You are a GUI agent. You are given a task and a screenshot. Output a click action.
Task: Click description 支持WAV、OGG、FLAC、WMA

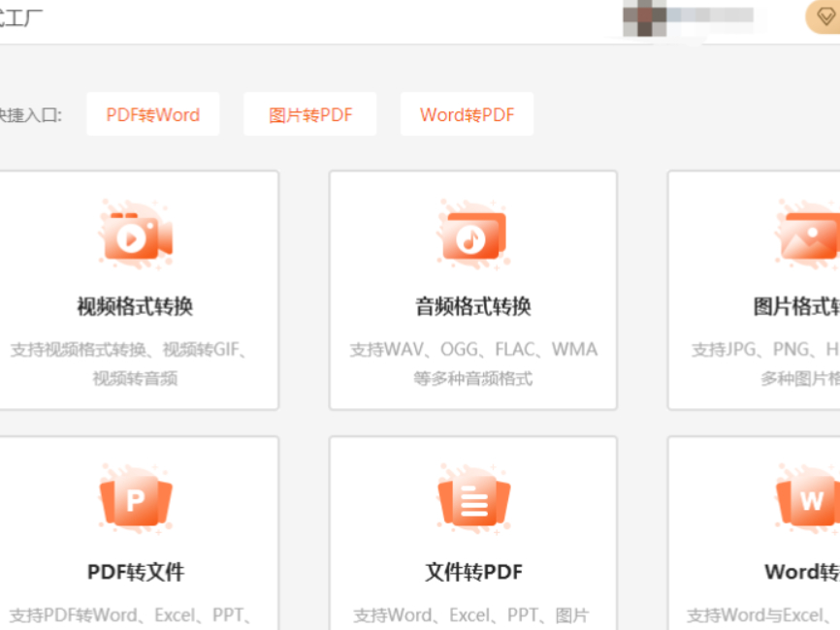point(473,350)
